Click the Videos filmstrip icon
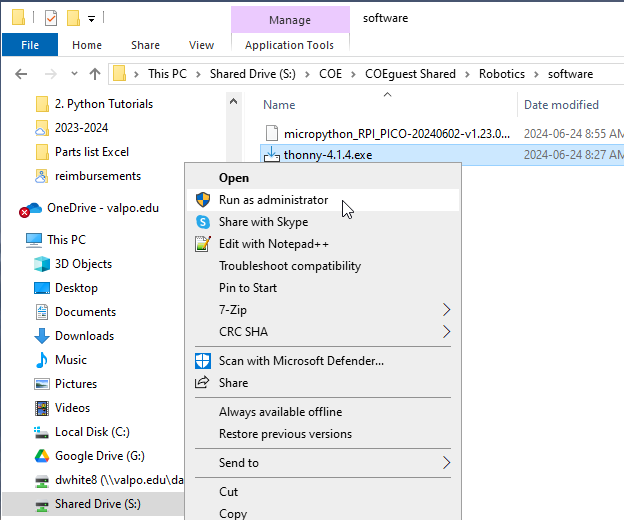 pos(42,408)
